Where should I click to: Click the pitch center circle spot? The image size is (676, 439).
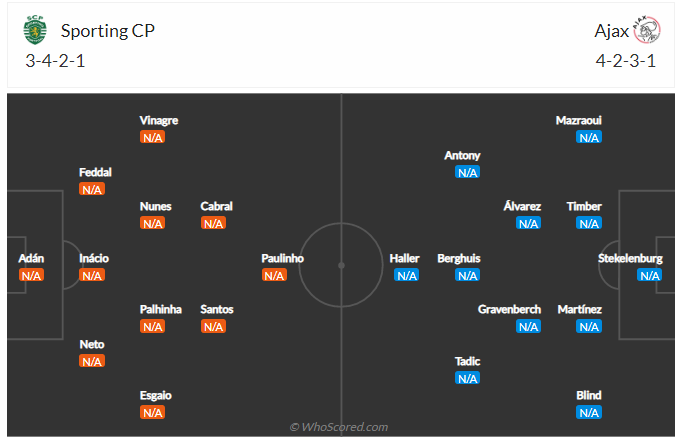tap(341, 265)
